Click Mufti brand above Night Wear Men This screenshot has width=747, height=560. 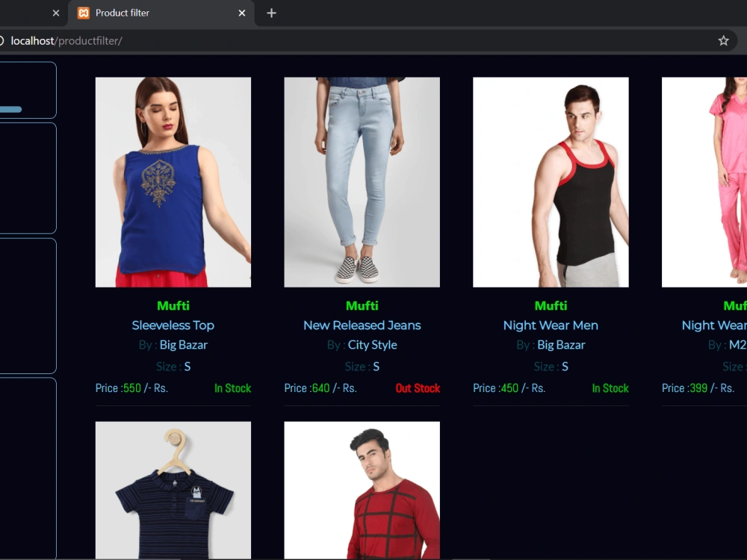(x=551, y=305)
